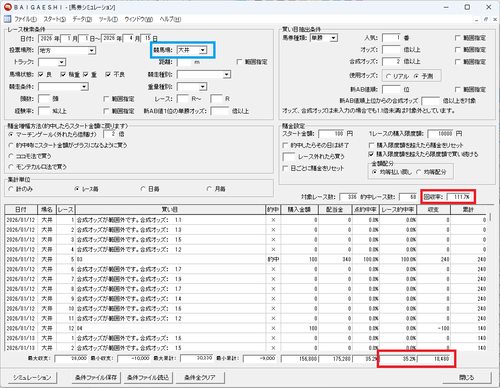
Task: Restore the inner MDI child window
Action: tap(486, 20)
